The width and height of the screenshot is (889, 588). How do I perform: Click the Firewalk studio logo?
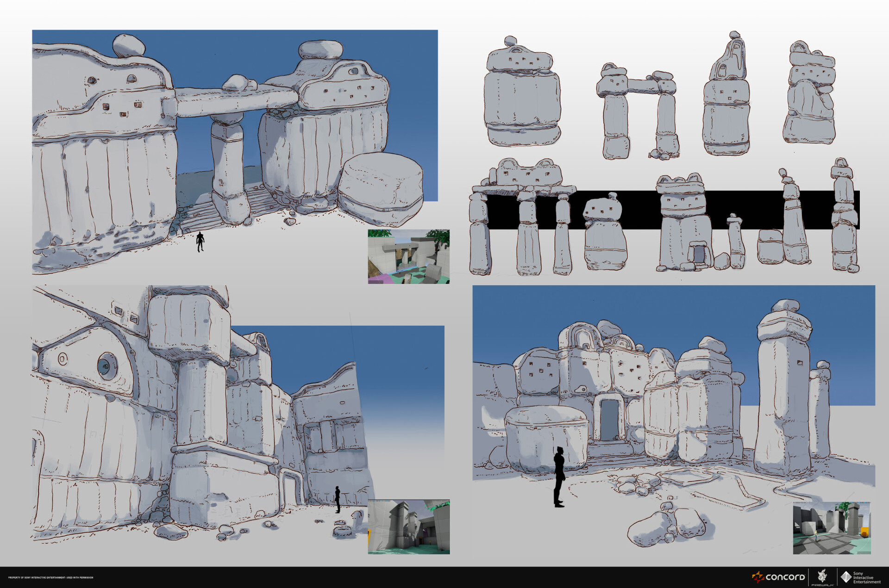pos(822,578)
